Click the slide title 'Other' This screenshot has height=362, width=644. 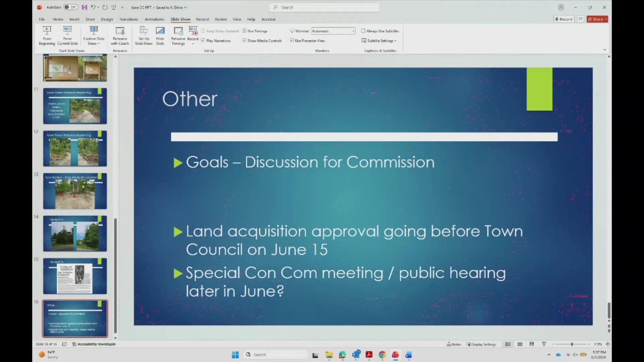click(x=190, y=99)
